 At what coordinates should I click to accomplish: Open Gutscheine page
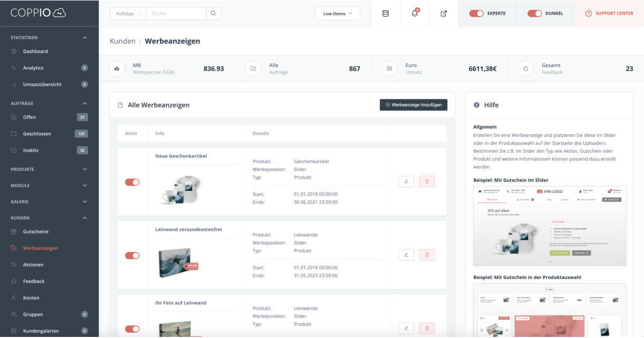(x=36, y=232)
